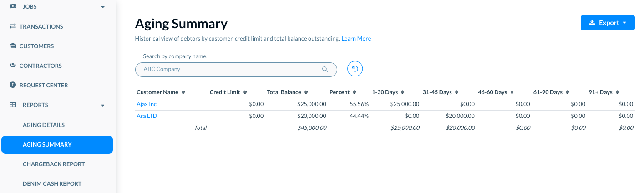Sort by Customer Name column arrows
This screenshot has width=644, height=193.
click(183, 92)
